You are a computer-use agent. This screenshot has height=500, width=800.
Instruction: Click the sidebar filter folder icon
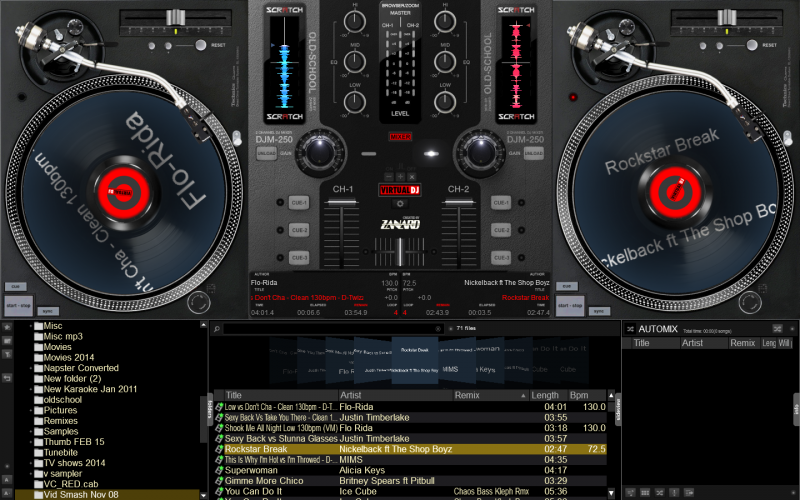tap(7, 354)
